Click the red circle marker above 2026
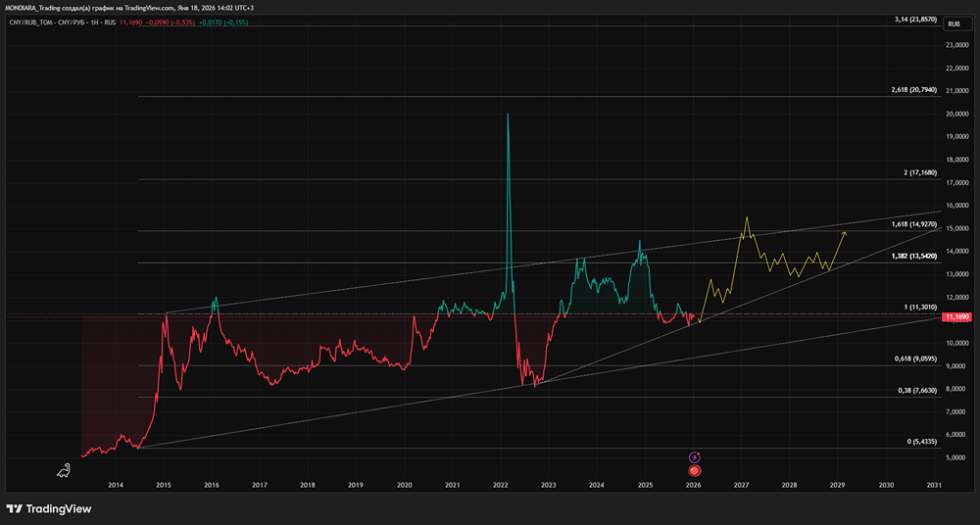 tap(695, 471)
